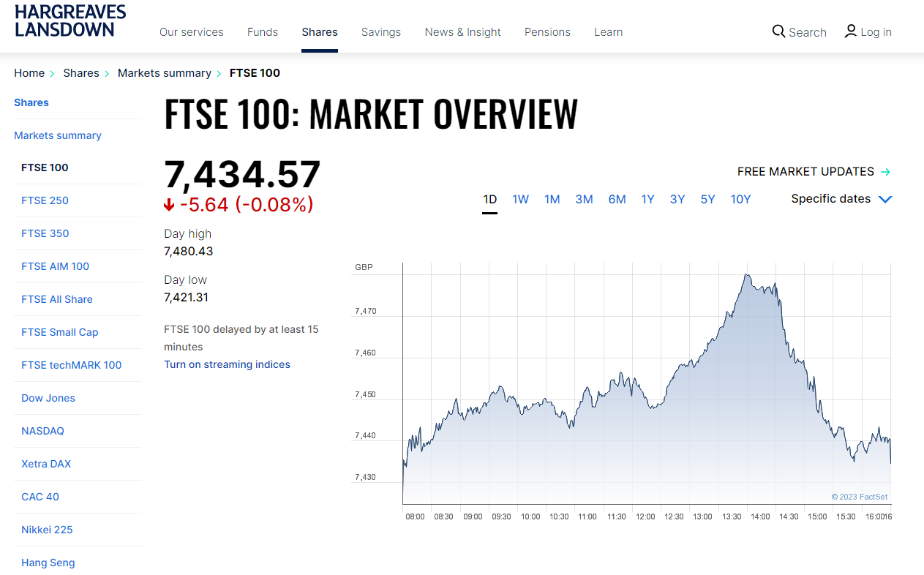This screenshot has width=924, height=575.
Task: Select the 1D chart range tab
Action: click(490, 199)
